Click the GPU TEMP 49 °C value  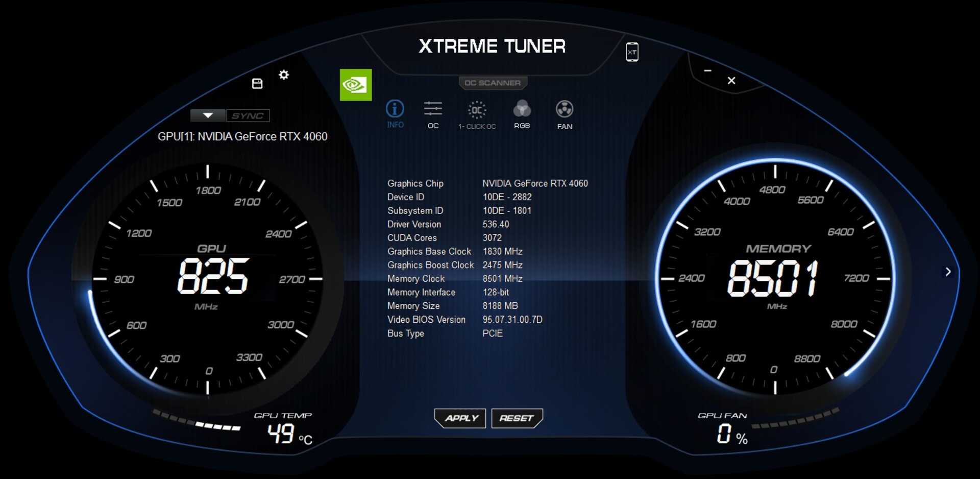[x=289, y=434]
